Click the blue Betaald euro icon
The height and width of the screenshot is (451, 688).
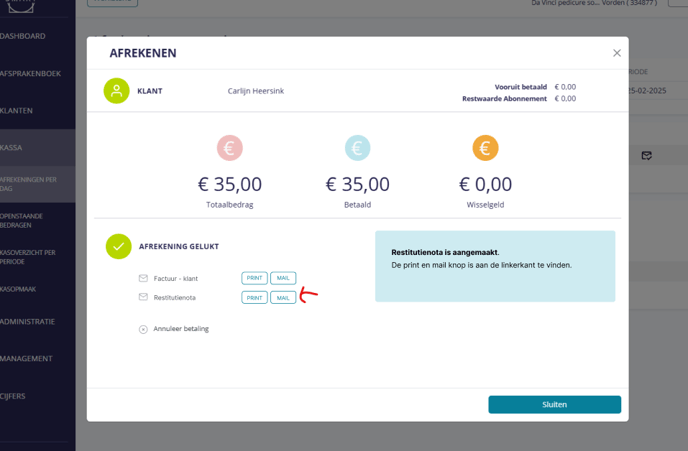(357, 148)
